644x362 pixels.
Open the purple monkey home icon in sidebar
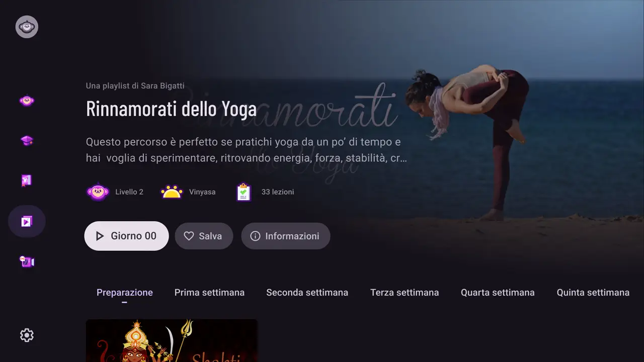coord(27,101)
